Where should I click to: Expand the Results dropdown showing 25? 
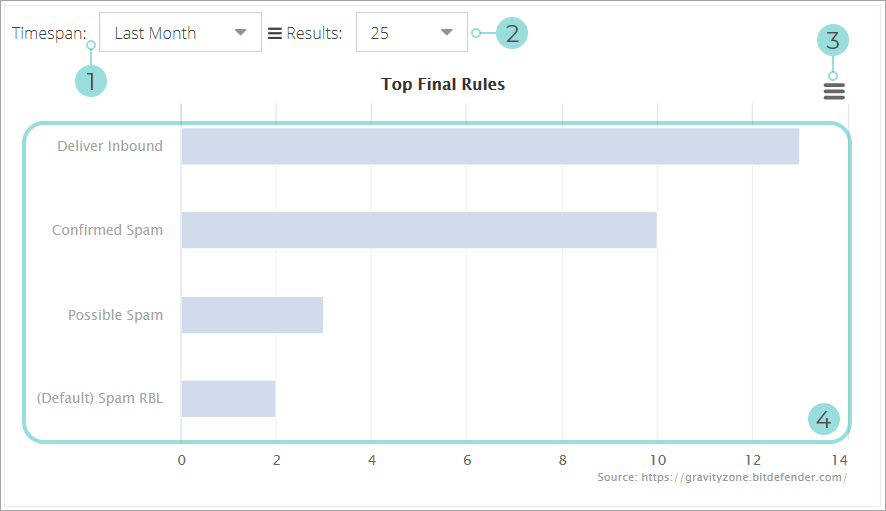coord(411,33)
